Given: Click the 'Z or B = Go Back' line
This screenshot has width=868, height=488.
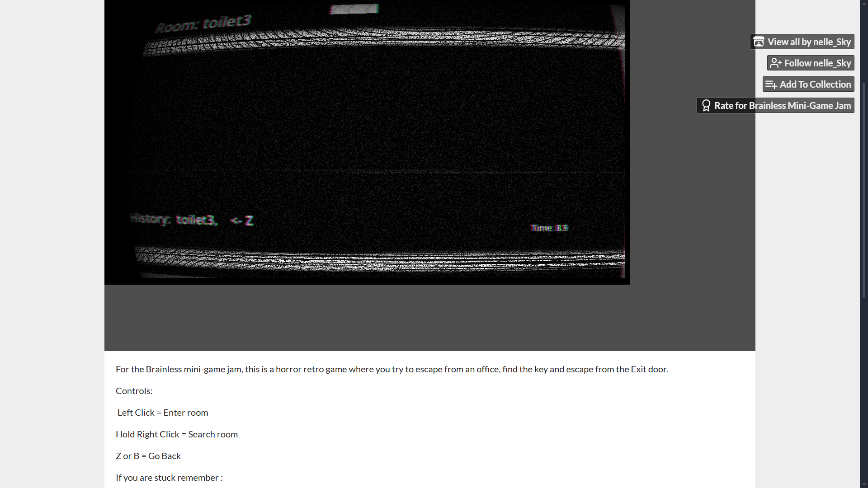Looking at the screenshot, I should click(x=148, y=456).
